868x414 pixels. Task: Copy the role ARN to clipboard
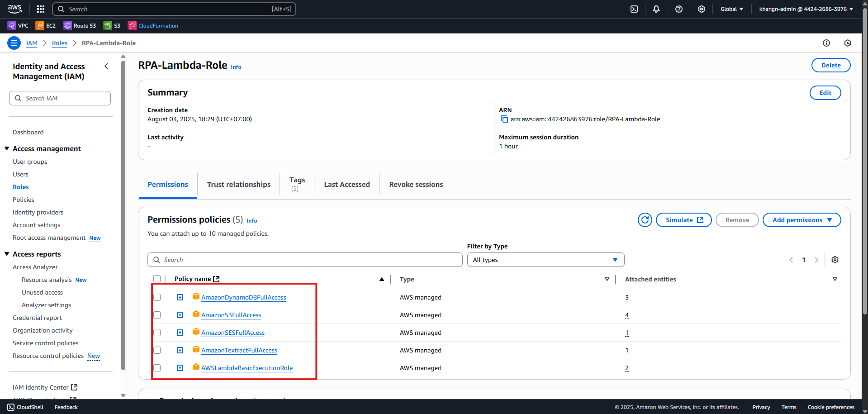[504, 119]
